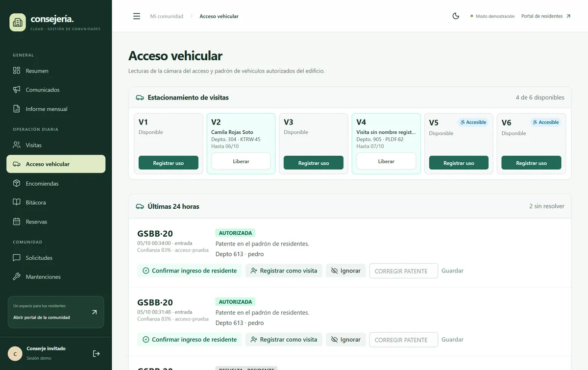Open Bitácora in sidebar

(x=56, y=202)
